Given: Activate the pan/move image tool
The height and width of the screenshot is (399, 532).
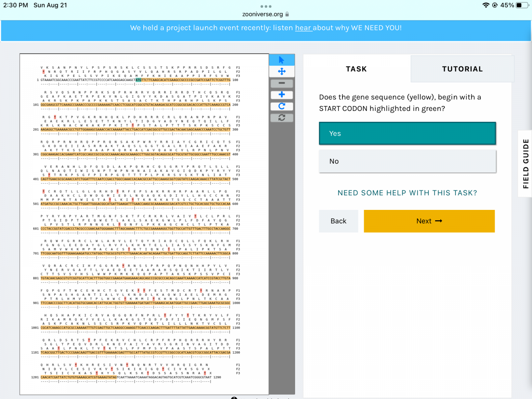Looking at the screenshot, I should tap(282, 71).
